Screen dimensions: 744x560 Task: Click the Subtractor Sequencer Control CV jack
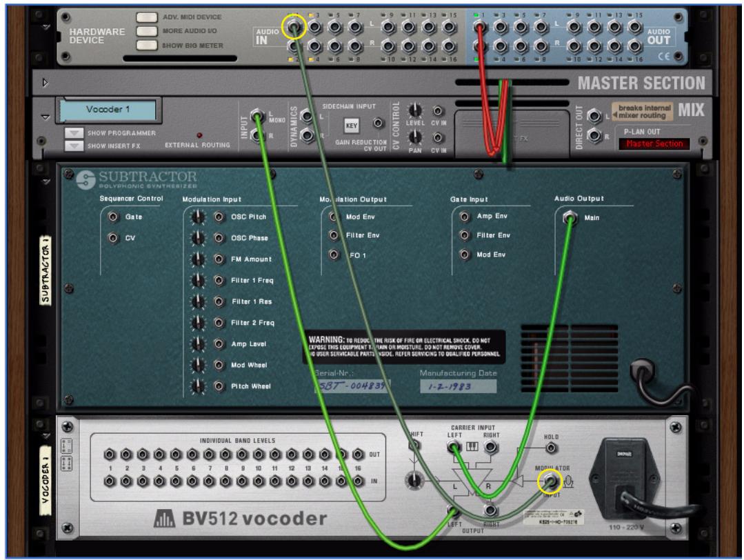[113, 238]
